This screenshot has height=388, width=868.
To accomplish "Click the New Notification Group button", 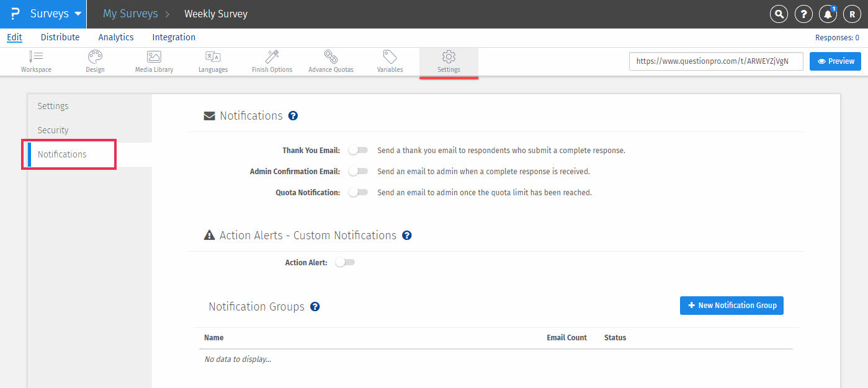I will [732, 306].
